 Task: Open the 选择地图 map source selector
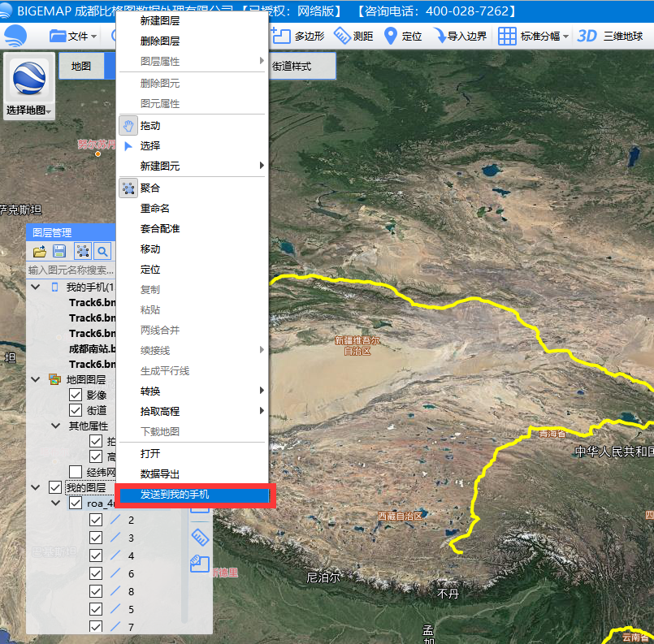pyautogui.click(x=28, y=110)
